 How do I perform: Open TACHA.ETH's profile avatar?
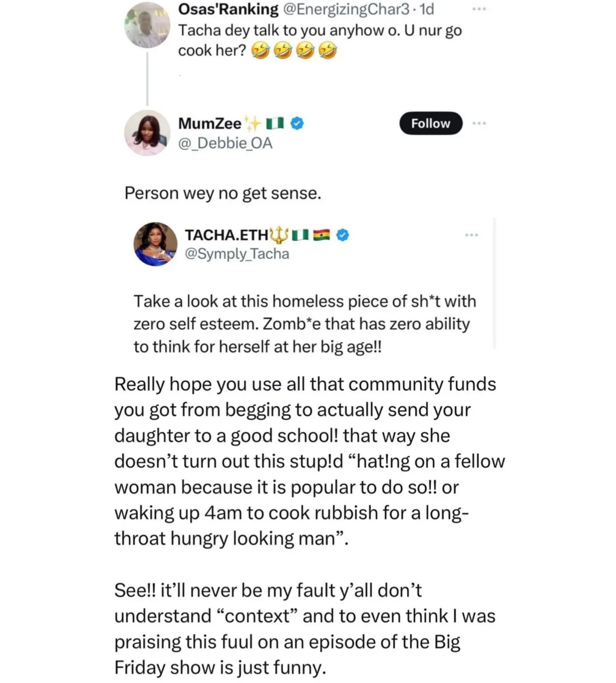click(x=155, y=244)
